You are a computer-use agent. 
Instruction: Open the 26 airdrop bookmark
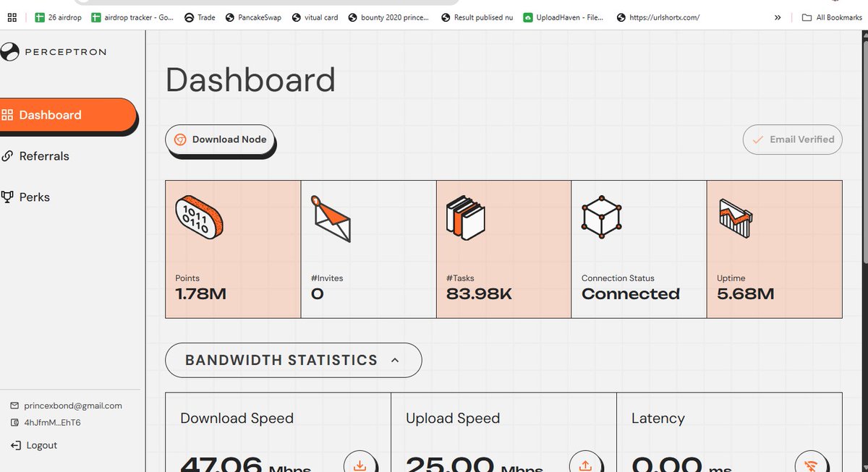pos(58,17)
